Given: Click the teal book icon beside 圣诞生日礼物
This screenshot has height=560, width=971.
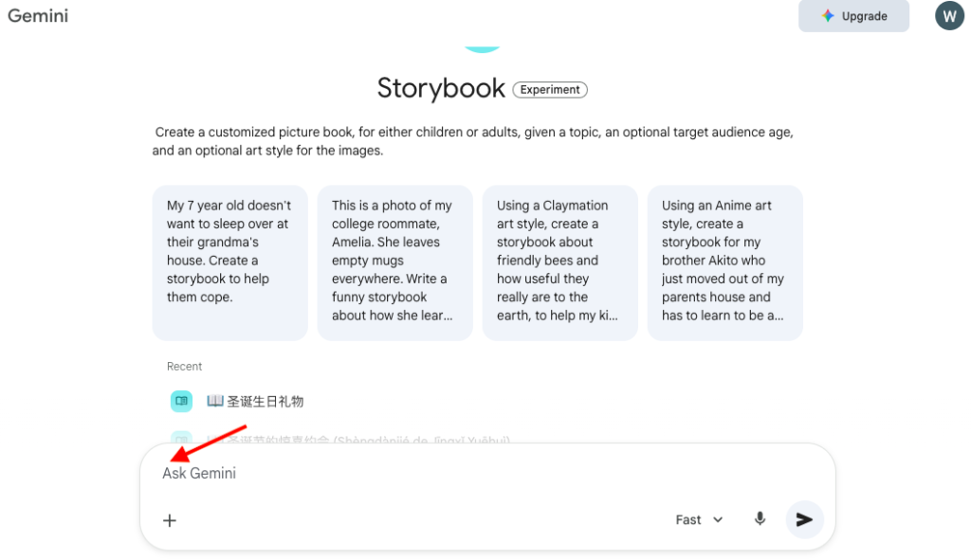Looking at the screenshot, I should (x=181, y=401).
